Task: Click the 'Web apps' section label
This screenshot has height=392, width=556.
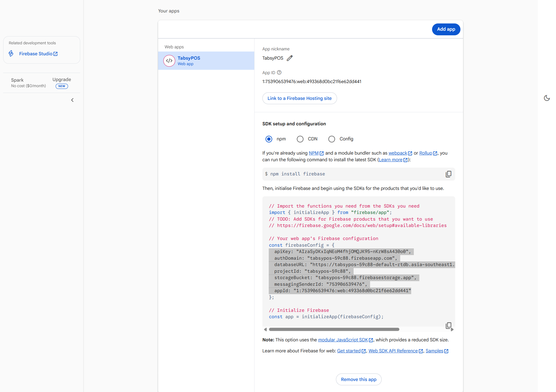Action: (174, 47)
